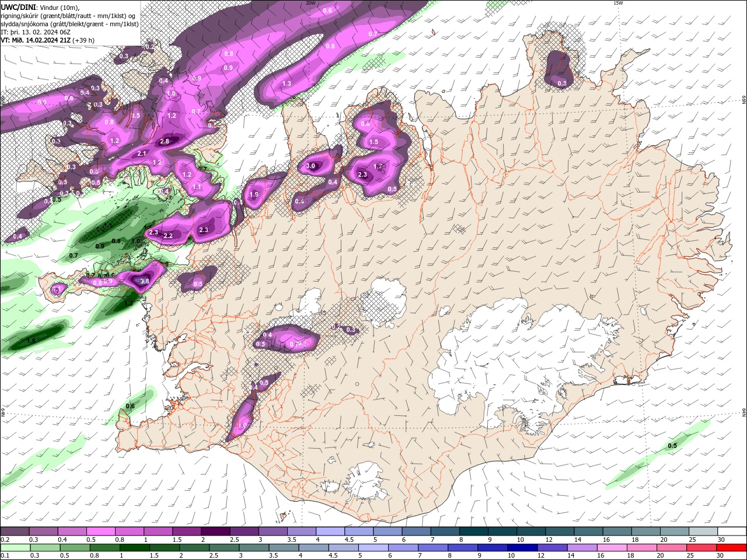The image size is (747, 560).
Task: Click the 1.7 snowfall value label
Action: (378, 167)
